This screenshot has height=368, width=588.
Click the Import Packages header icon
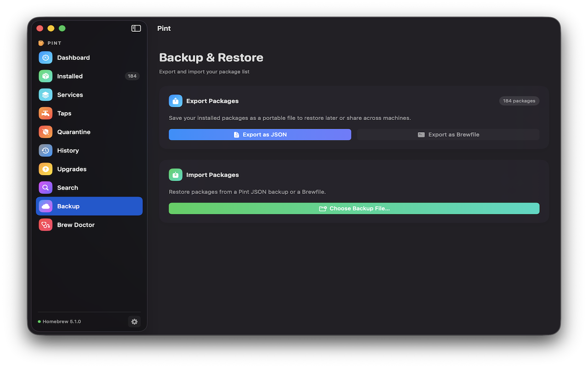(175, 175)
